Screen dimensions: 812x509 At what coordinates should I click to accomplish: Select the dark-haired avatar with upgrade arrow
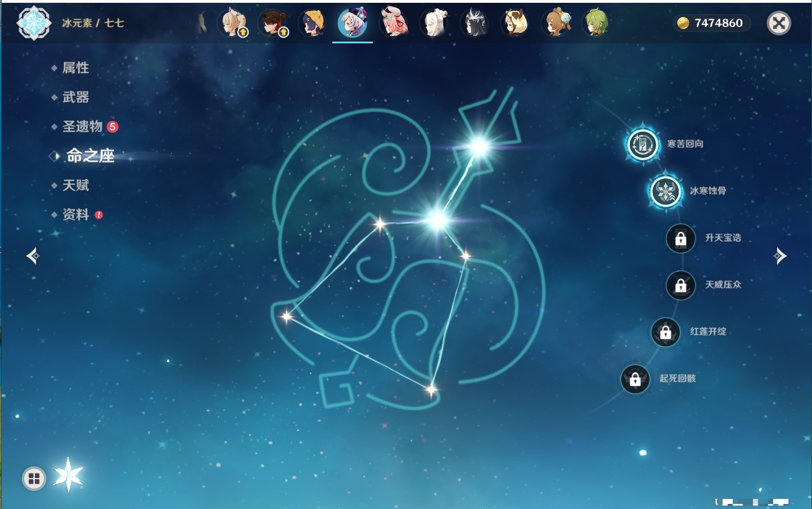pyautogui.click(x=274, y=23)
